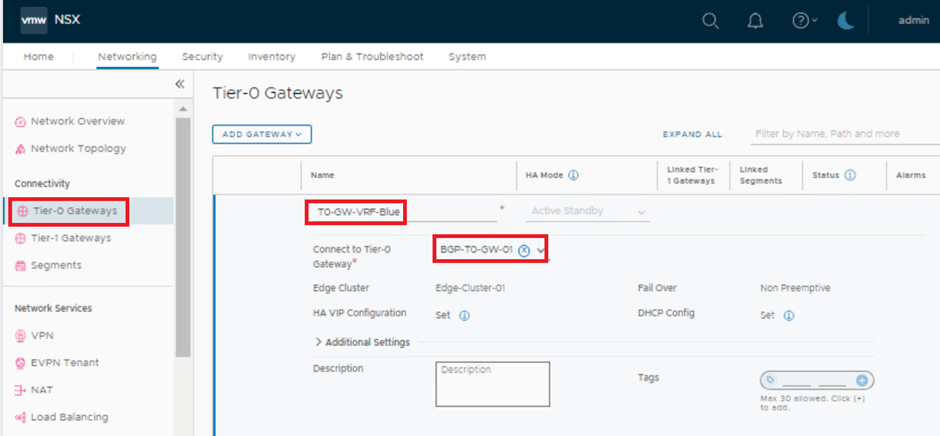Open the Connect to Tier-0 Gateway dropdown
This screenshot has width=940, height=436.
[x=541, y=250]
